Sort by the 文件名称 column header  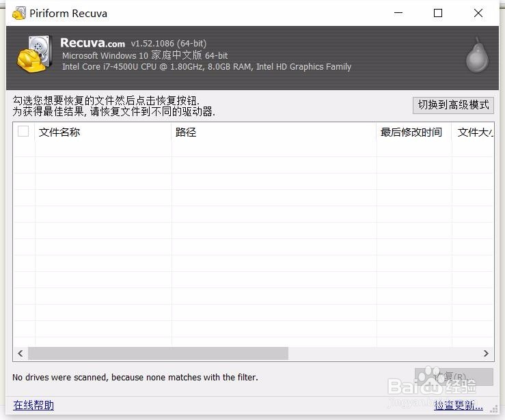(x=103, y=132)
